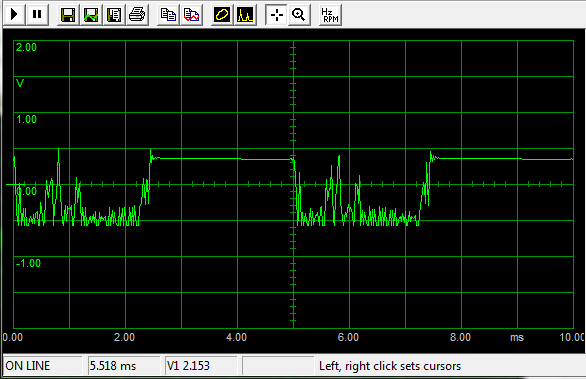Save data as text with the floppy-document icon
This screenshot has height=379, width=586.
click(x=114, y=15)
